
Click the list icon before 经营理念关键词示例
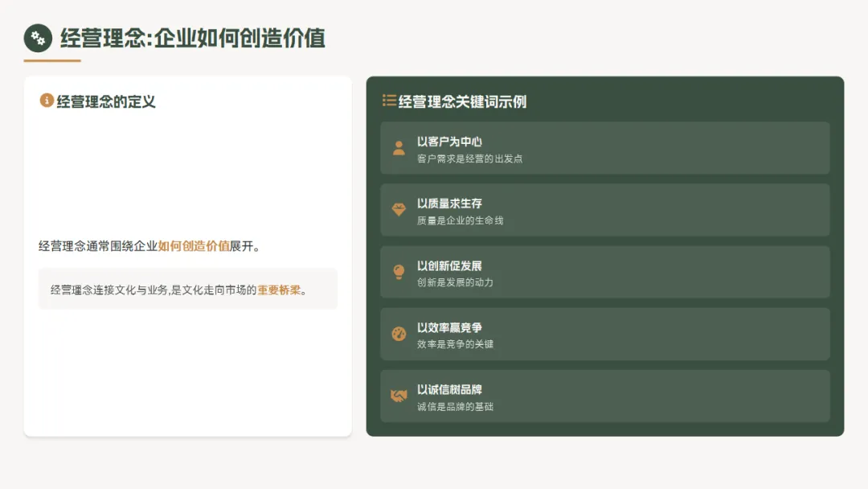click(x=389, y=101)
